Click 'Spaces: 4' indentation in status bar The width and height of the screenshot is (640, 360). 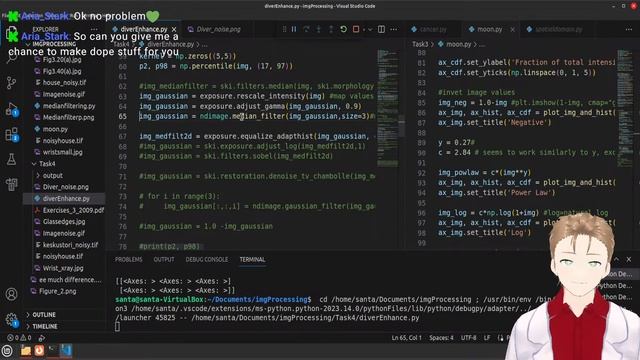[441, 338]
